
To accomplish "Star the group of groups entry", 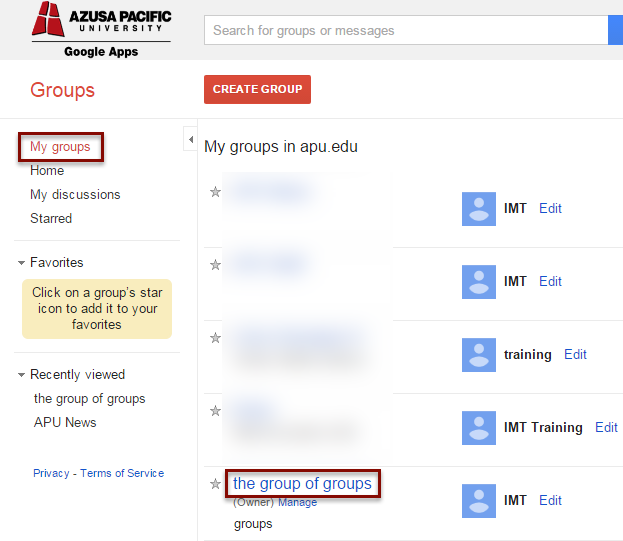I will pyautogui.click(x=215, y=484).
